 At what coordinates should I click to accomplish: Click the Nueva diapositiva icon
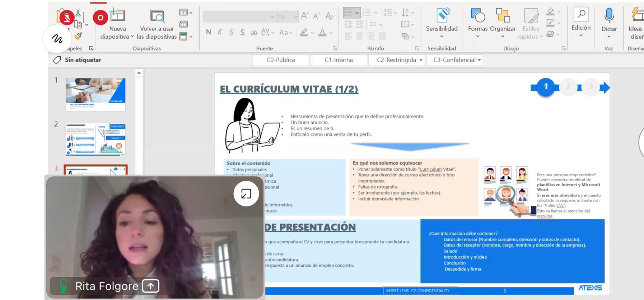click(x=117, y=16)
